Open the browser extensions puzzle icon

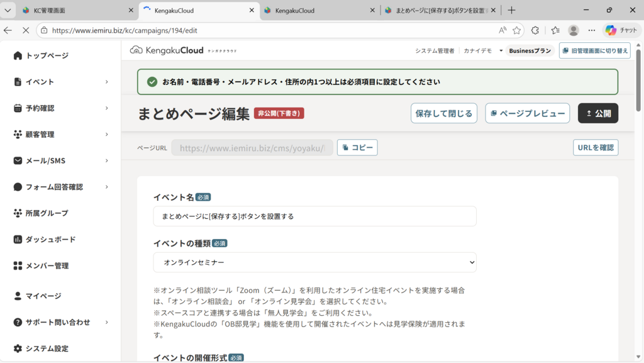535,30
